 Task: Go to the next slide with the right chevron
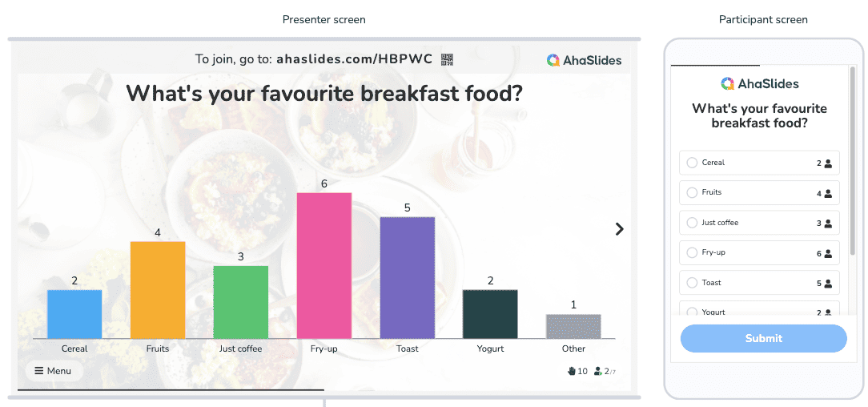[x=620, y=228]
